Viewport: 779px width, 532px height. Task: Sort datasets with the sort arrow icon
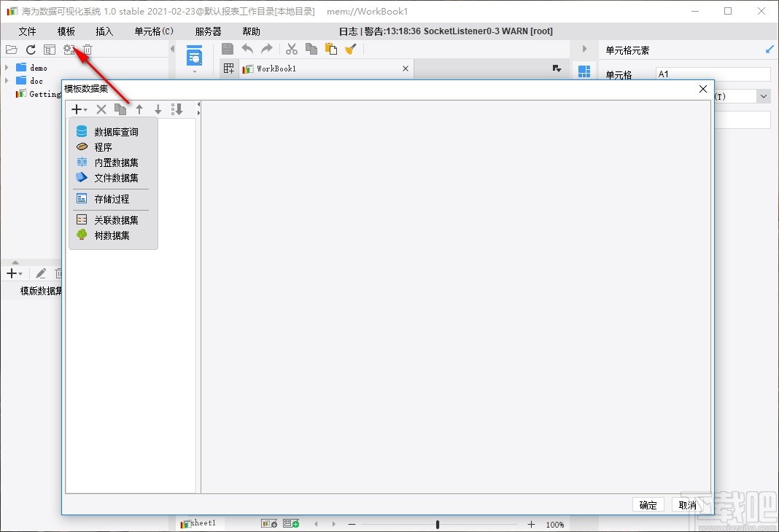point(177,109)
